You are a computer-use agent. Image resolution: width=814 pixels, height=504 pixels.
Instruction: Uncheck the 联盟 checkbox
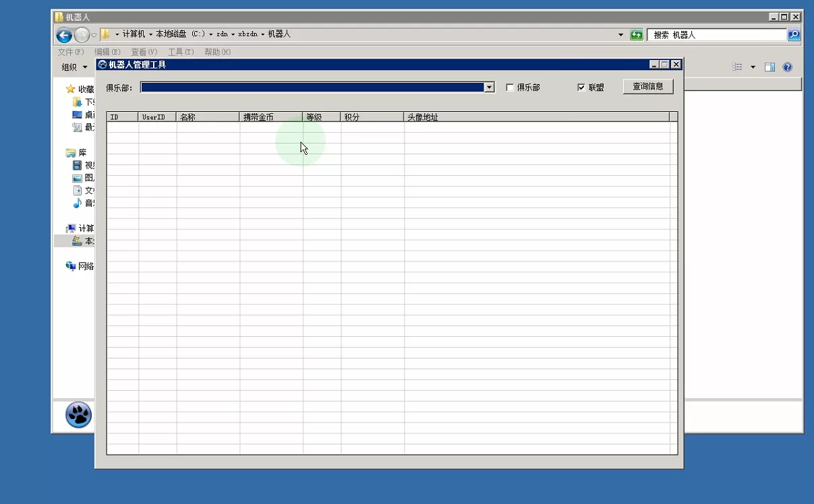coord(581,88)
